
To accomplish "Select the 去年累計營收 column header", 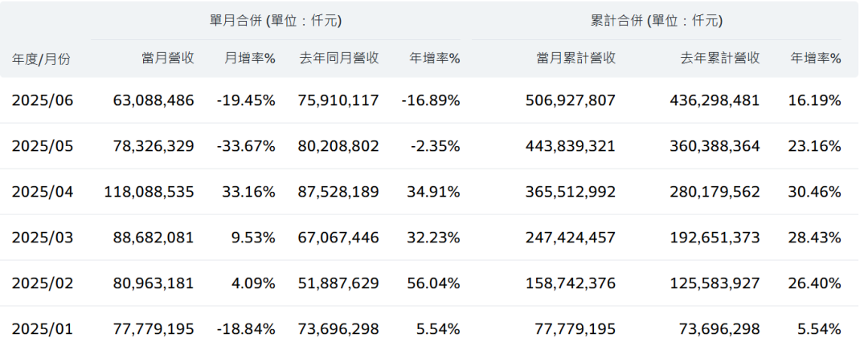I will pos(719,58).
